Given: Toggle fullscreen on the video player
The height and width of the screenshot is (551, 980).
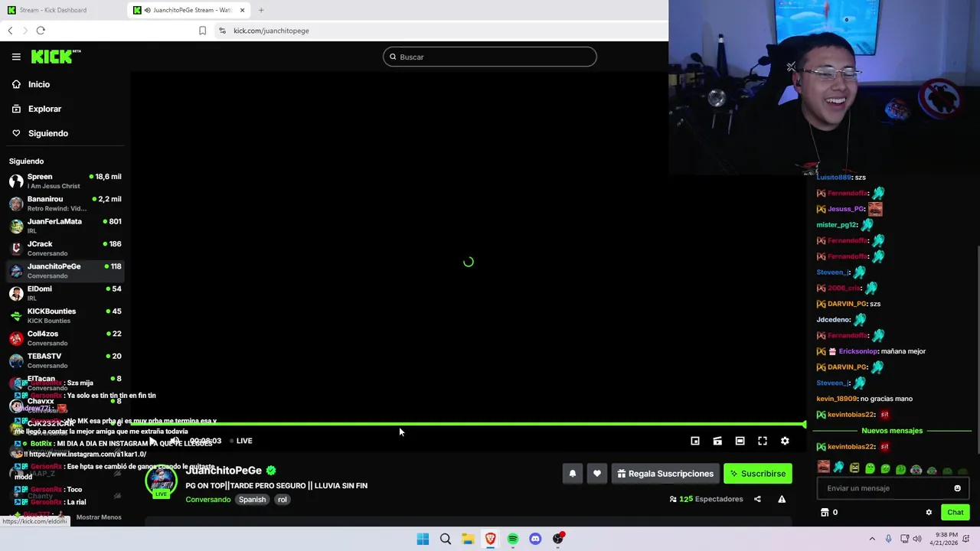Looking at the screenshot, I should click(763, 441).
